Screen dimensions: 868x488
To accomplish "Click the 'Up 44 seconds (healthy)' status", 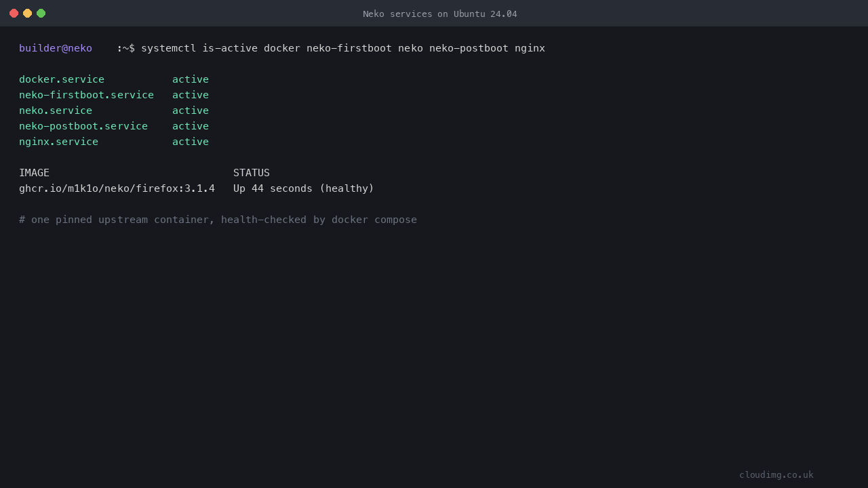I will pos(304,188).
